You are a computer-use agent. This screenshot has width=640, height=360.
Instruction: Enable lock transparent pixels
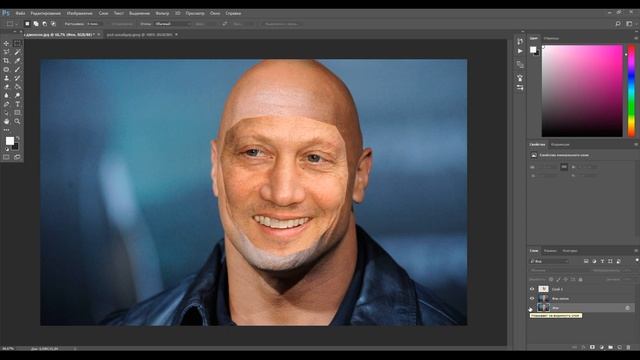click(551, 280)
